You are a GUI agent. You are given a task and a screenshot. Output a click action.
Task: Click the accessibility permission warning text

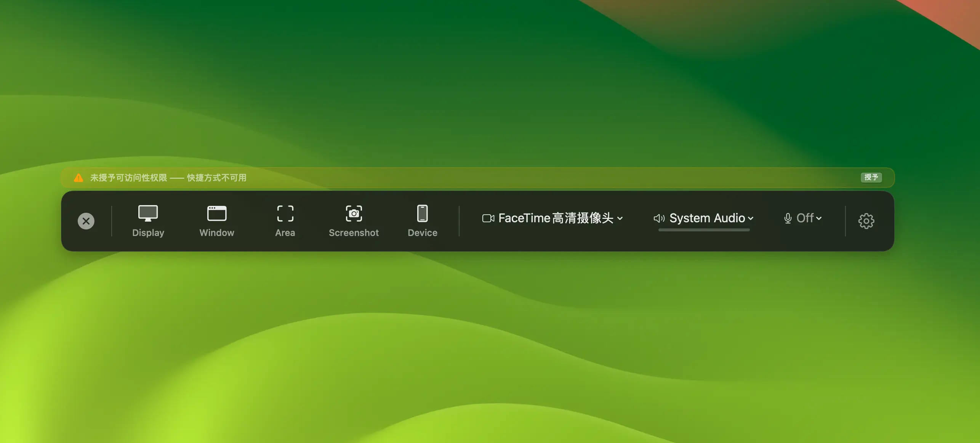click(x=168, y=178)
